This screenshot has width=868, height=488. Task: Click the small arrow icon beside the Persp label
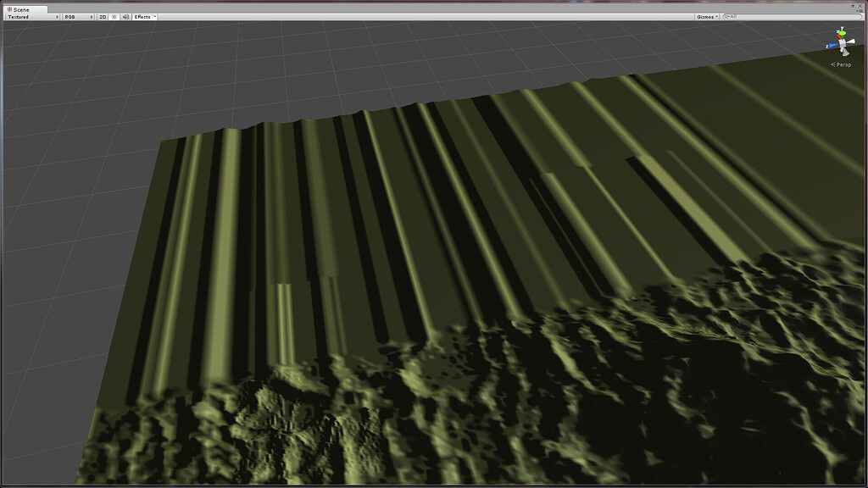[x=833, y=64]
